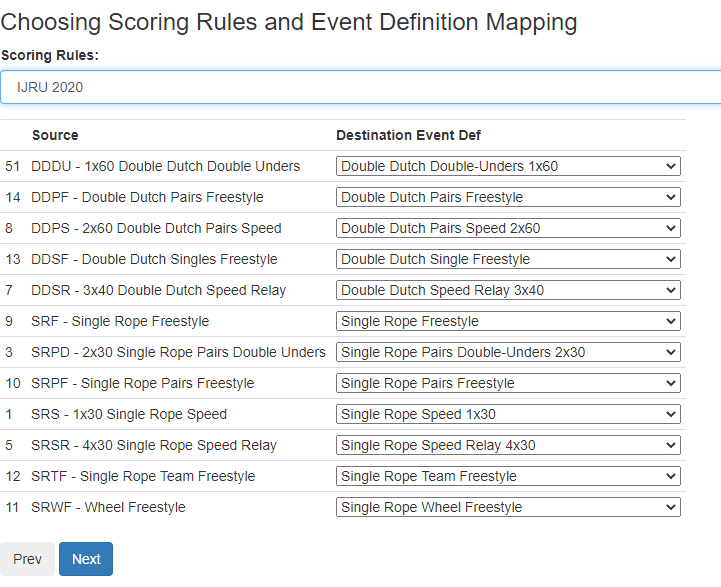Expand the Single Rope Wheel Freestyle dropdown

[x=508, y=507]
